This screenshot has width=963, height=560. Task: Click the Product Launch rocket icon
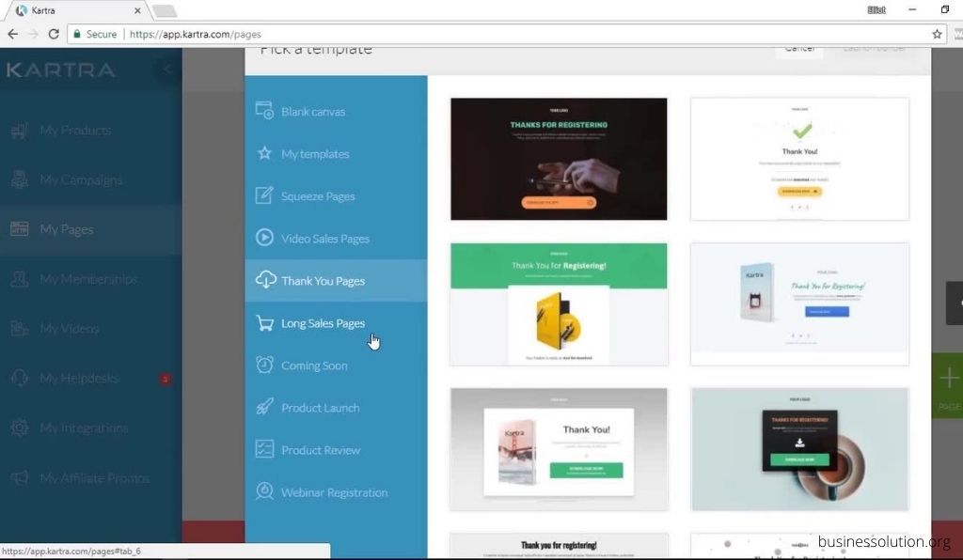[x=264, y=407]
